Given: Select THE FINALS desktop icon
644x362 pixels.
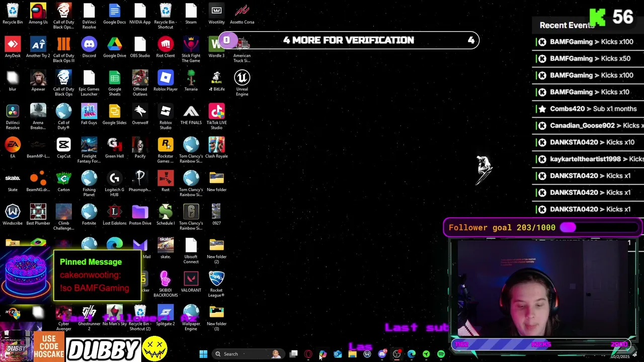Looking at the screenshot, I should point(191,115).
